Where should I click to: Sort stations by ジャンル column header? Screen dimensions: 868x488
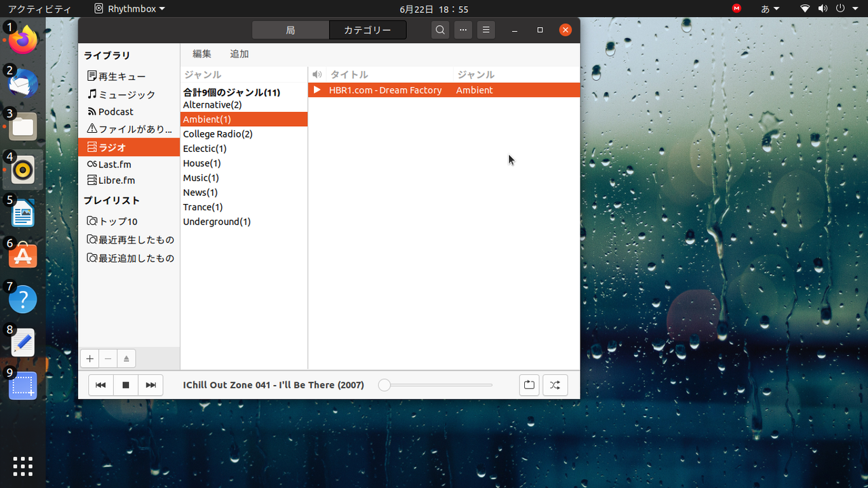coord(517,75)
